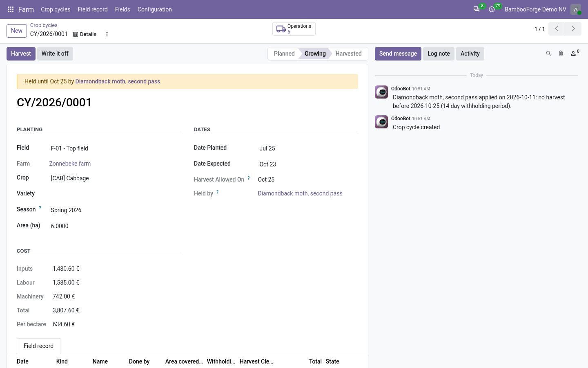Go back to Crop cycles breadcrumb
The height and width of the screenshot is (368, 588).
coord(44,25)
